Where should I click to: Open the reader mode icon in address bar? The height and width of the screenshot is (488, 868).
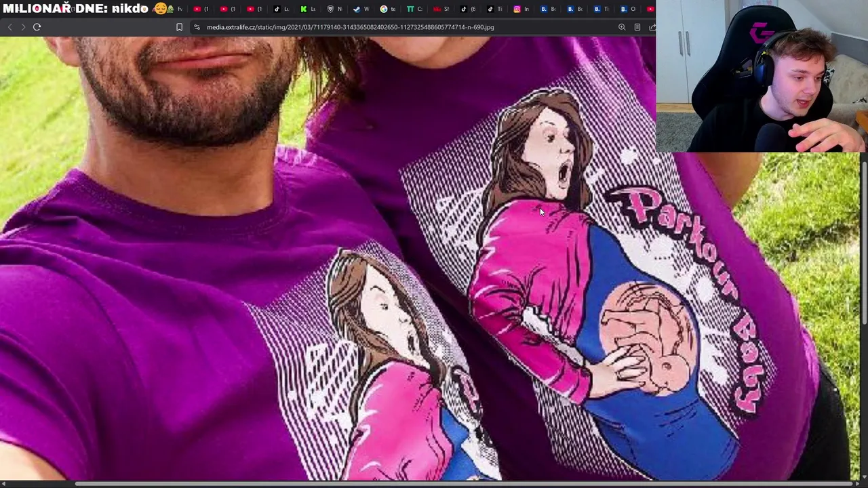(637, 27)
